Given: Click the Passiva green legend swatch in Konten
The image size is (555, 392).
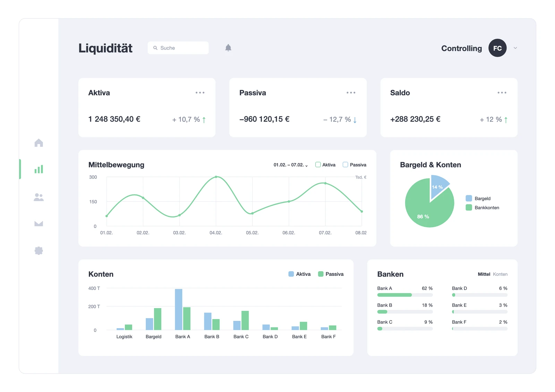Looking at the screenshot, I should click(321, 274).
